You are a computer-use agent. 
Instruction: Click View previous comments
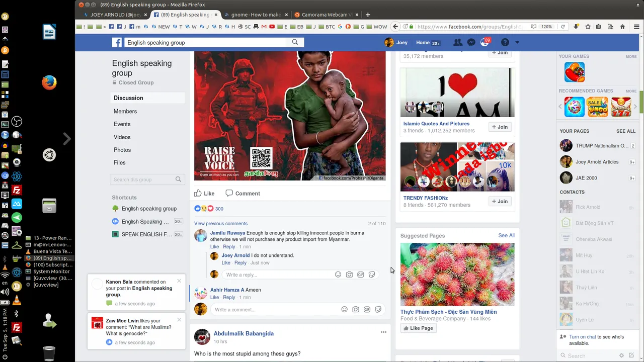[x=221, y=224]
